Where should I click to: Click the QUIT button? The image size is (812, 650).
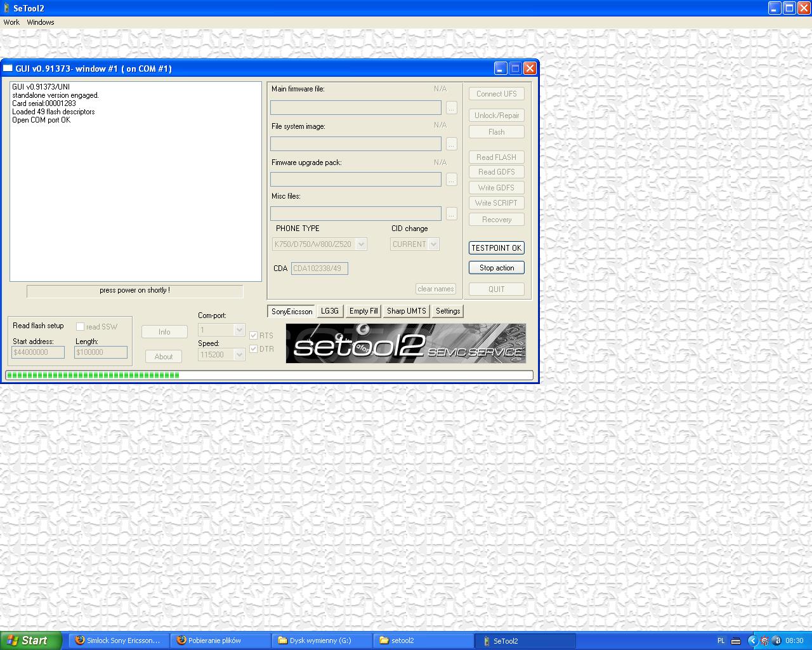click(497, 289)
